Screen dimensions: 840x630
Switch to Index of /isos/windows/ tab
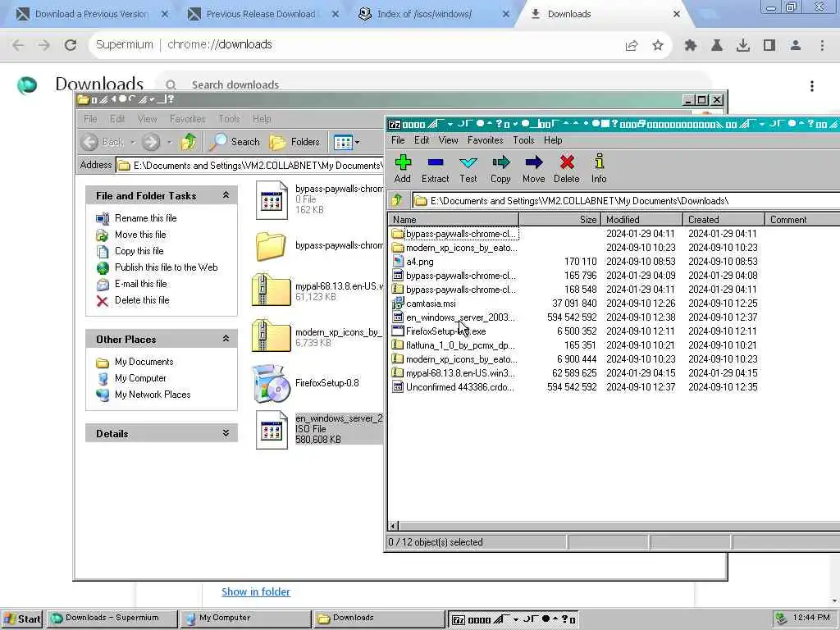(x=434, y=14)
